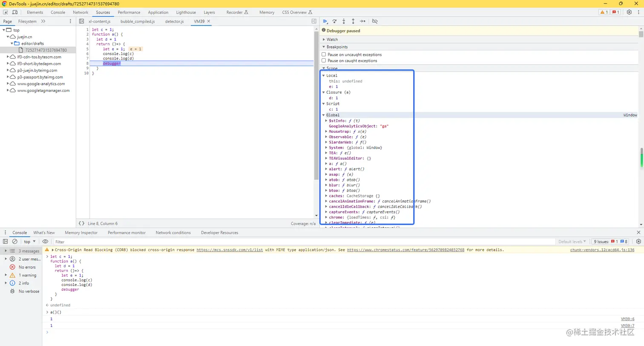Expand the Mousetrap global entry
This screenshot has width=644, height=346.
[x=327, y=132]
